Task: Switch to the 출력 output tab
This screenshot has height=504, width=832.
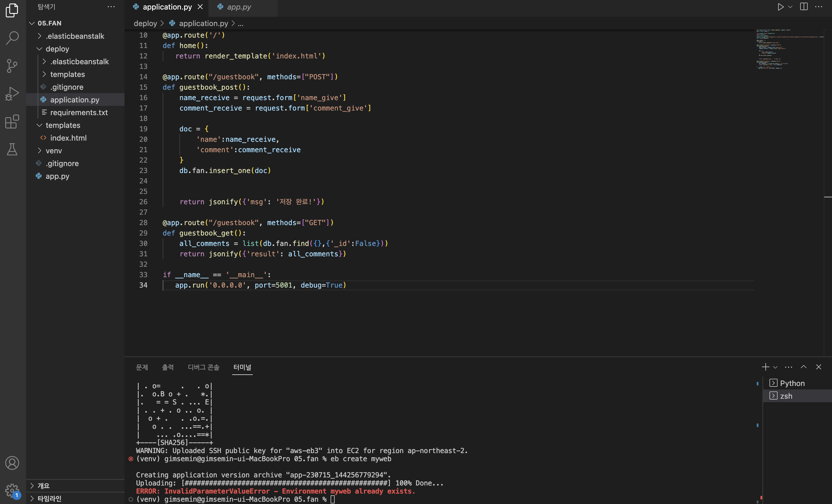Action: tap(168, 367)
